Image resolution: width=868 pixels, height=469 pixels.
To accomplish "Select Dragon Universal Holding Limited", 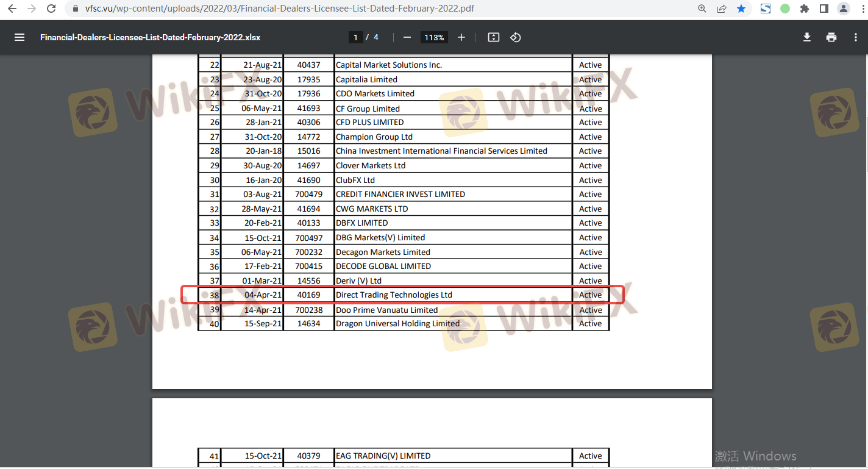I will 397,324.
